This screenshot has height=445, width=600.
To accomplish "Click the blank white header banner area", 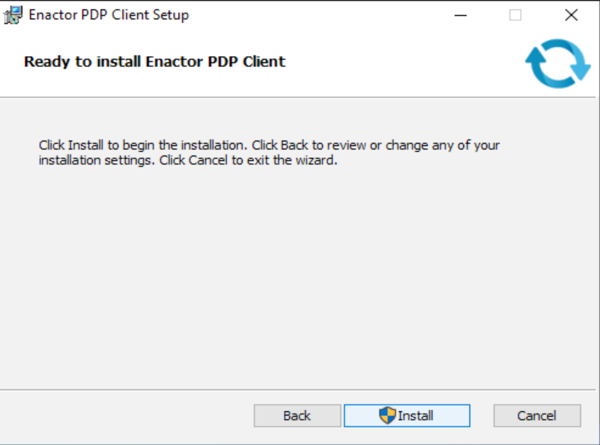I will coord(400,62).
